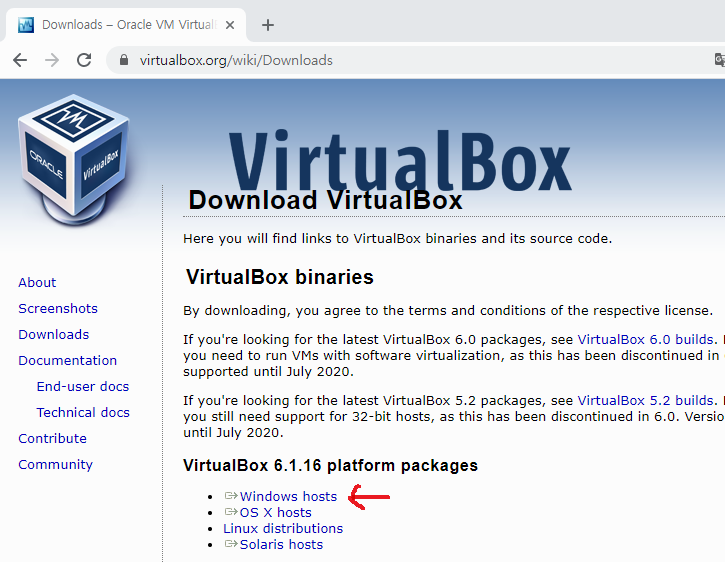
Task: Open the End-user docs link
Action: tap(83, 386)
